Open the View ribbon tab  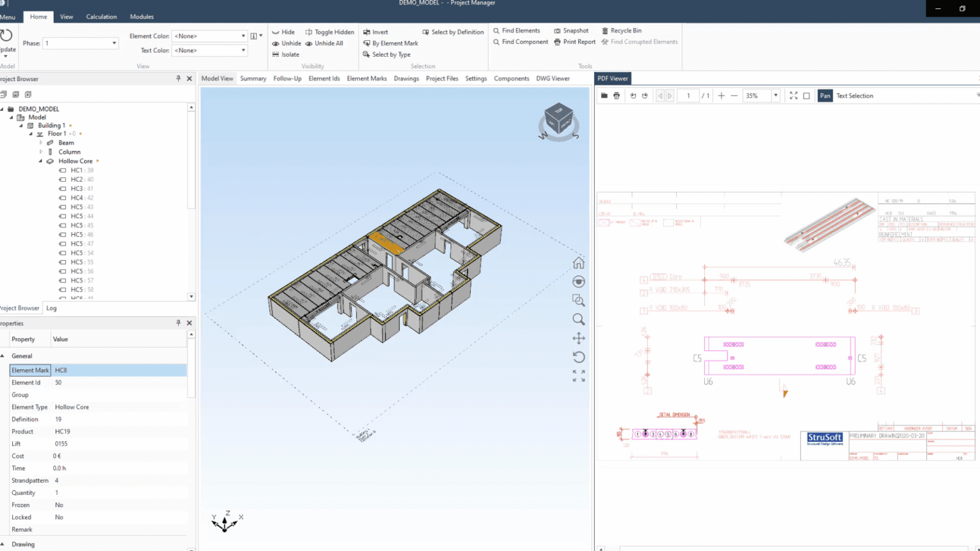point(66,17)
